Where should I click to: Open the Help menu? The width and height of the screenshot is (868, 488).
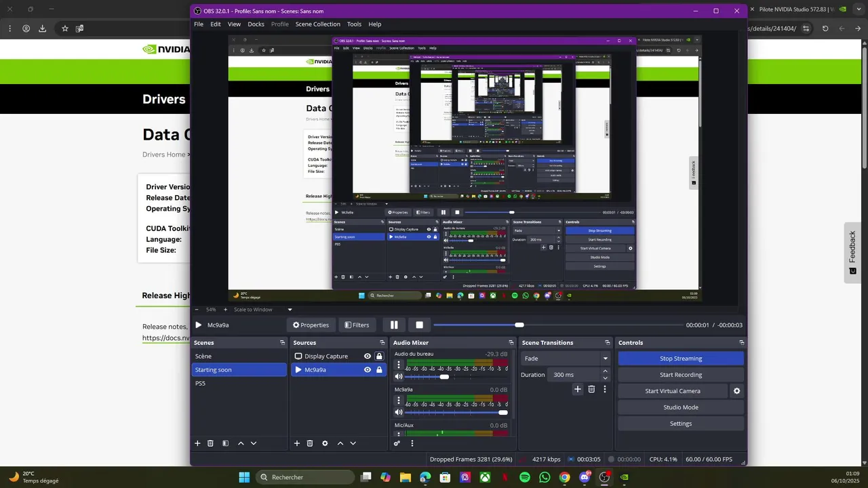375,24
